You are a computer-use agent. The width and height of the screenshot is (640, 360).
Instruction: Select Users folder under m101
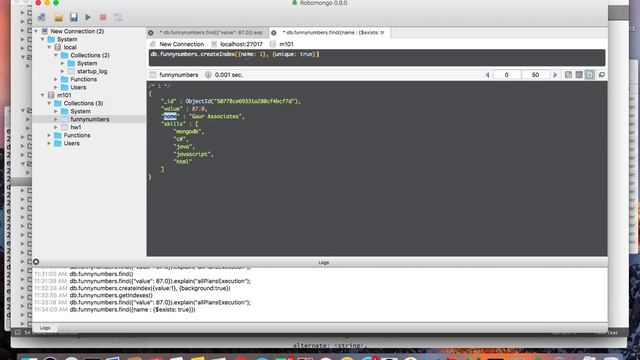71,143
